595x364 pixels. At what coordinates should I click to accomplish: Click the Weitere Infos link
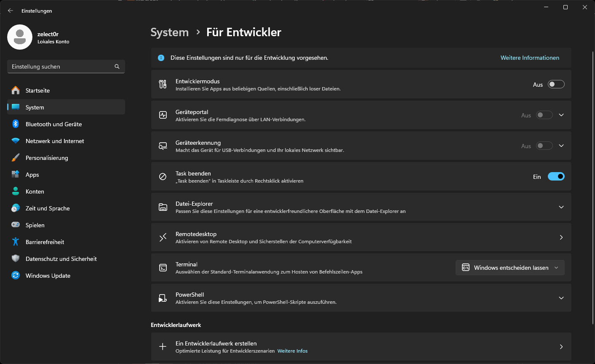coord(292,351)
